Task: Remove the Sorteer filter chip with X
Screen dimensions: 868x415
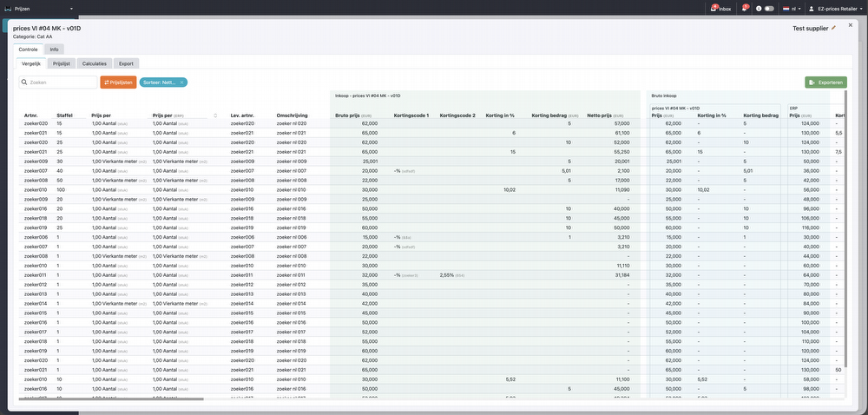Action: [x=181, y=82]
